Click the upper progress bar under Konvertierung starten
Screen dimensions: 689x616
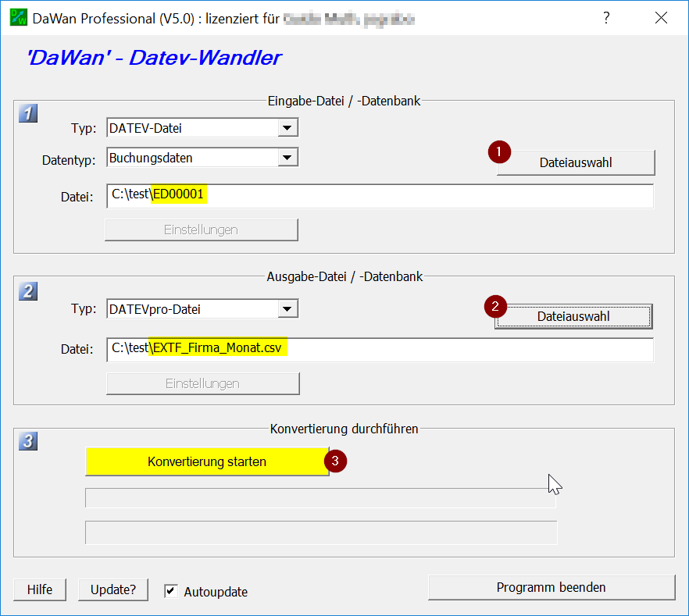[321, 498]
